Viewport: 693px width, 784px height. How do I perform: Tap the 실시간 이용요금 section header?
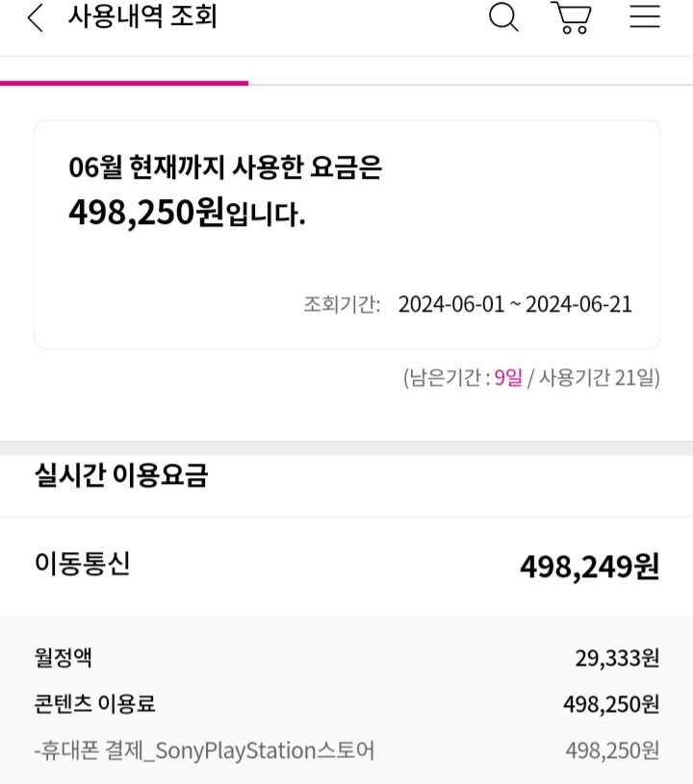[x=120, y=475]
